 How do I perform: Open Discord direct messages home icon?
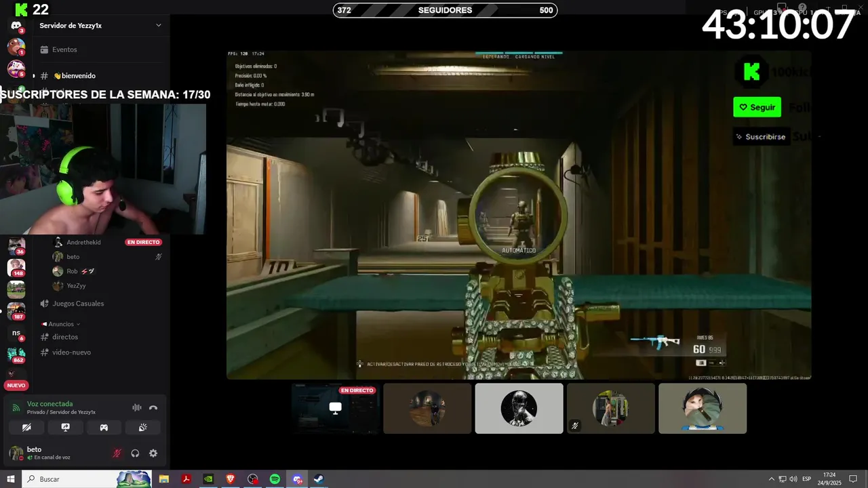point(16,26)
